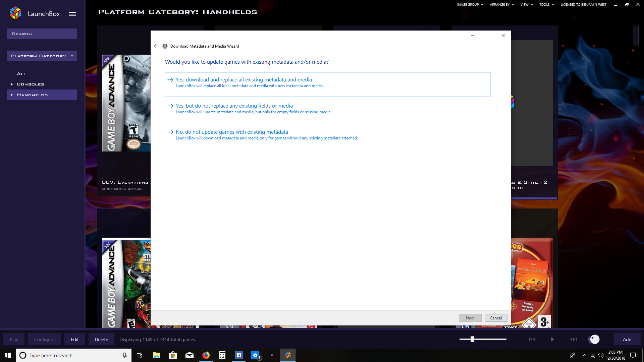Open File Explorer from taskbar
The width and height of the screenshot is (644, 362).
point(156,355)
